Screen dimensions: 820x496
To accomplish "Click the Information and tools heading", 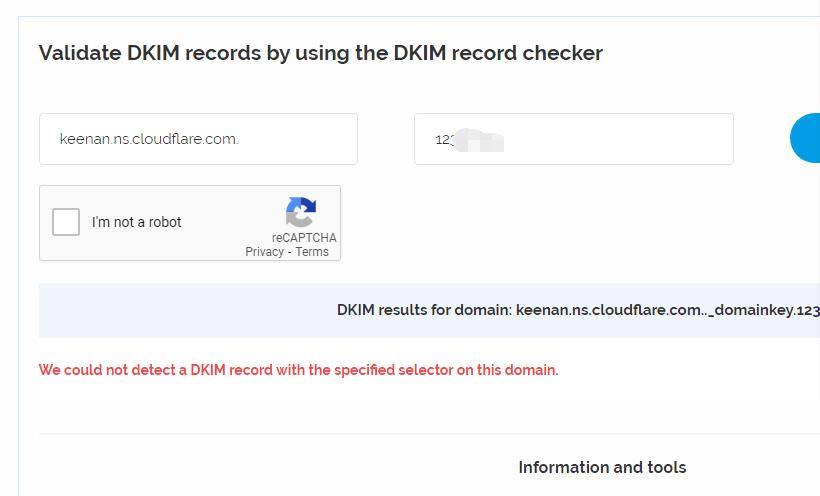I will click(602, 467).
